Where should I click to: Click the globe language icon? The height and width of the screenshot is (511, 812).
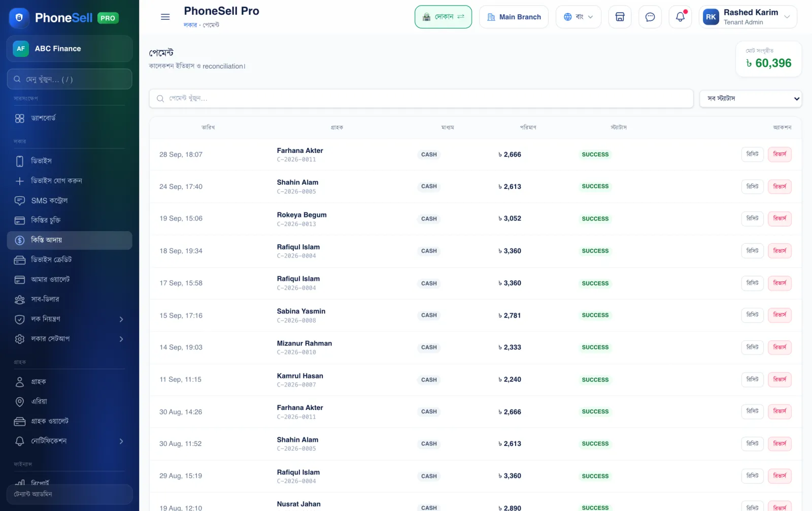(567, 17)
